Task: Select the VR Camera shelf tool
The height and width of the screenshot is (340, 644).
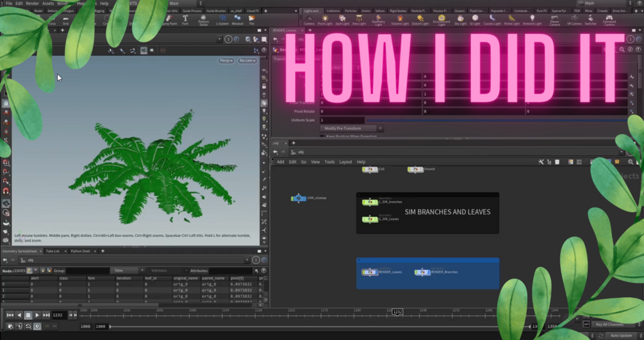Action: click(x=574, y=20)
